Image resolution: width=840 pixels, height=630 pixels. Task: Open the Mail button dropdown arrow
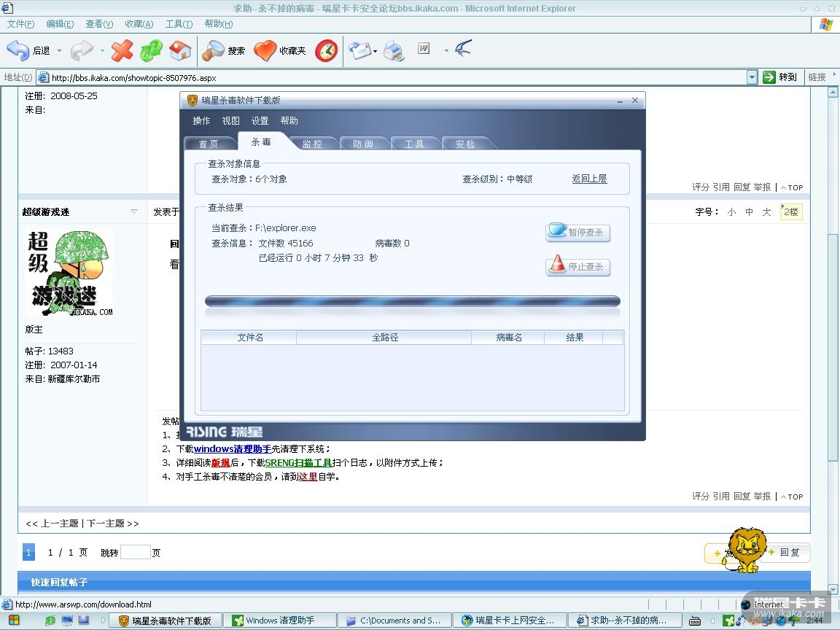pos(375,52)
